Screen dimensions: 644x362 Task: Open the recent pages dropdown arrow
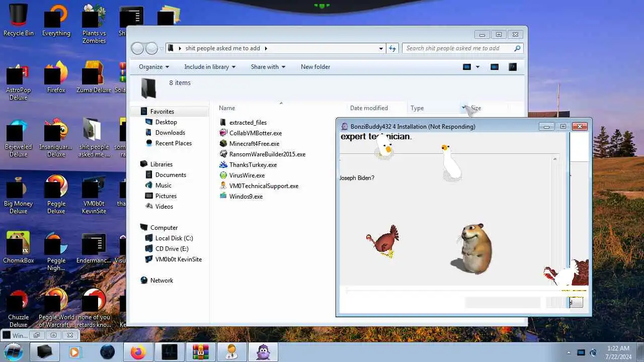[162, 48]
